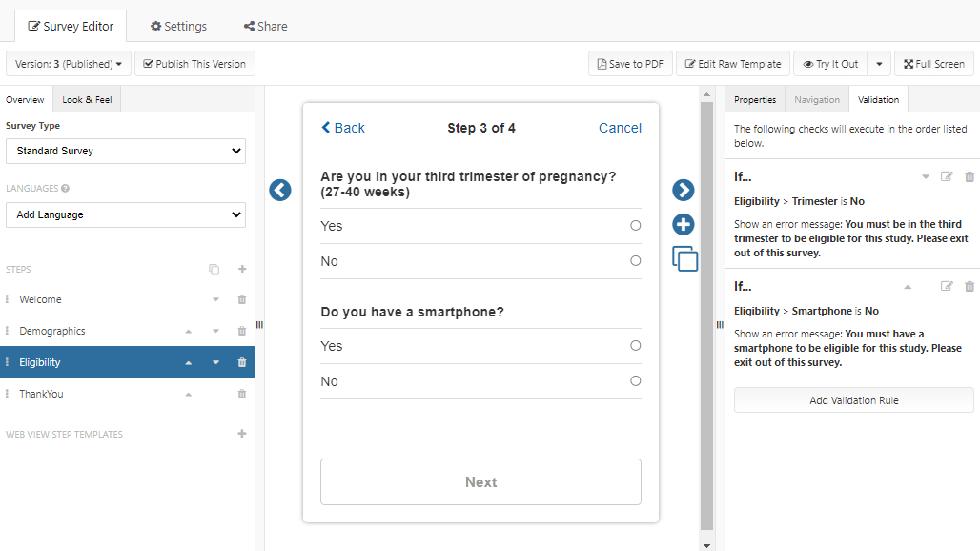Switch to the Settings tab
Image resolution: width=980 pixels, height=551 pixels.
tap(178, 26)
